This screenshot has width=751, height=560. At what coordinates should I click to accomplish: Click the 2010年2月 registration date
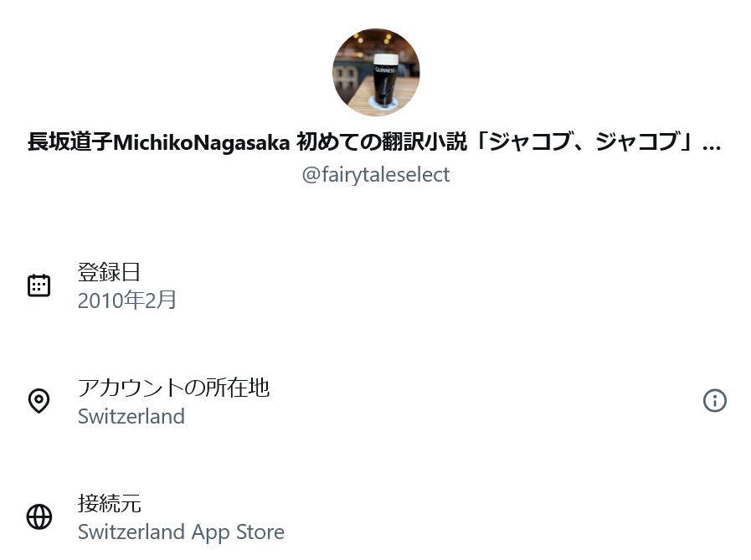coord(127,301)
